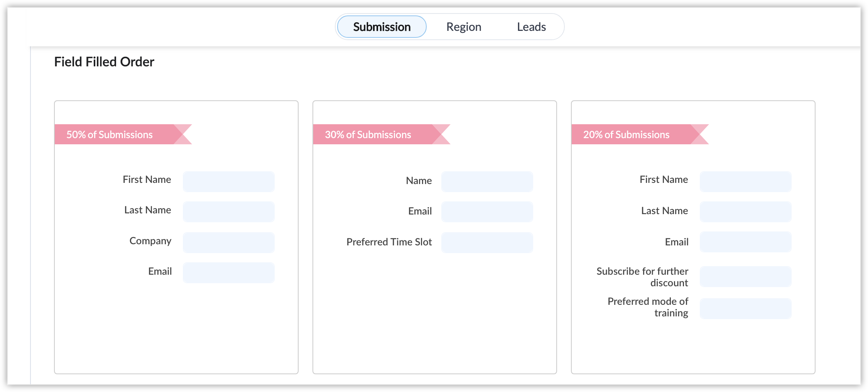Click the '50% of Submissions' ribbon banner
868x392 pixels.
116,134
